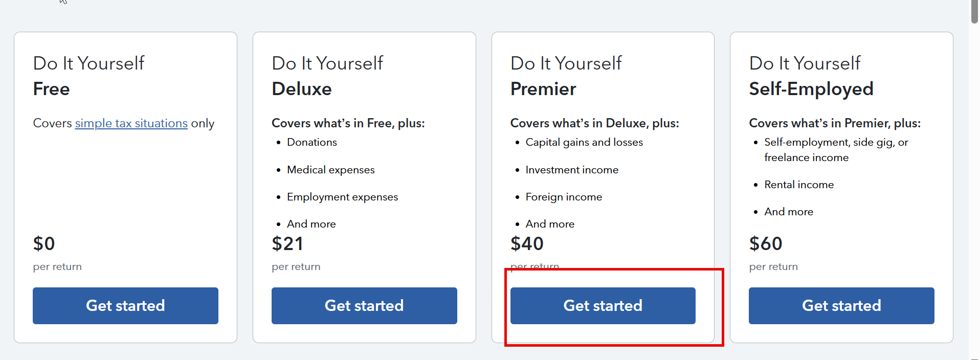Click the $40 price in the Premier card
Screen dimensions: 980x360
pos(527,243)
